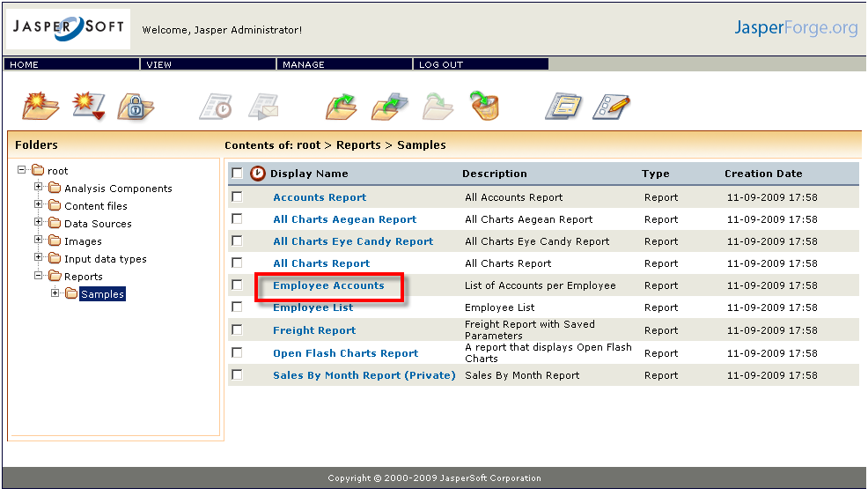Click the Analysis Components folder icon

point(55,188)
